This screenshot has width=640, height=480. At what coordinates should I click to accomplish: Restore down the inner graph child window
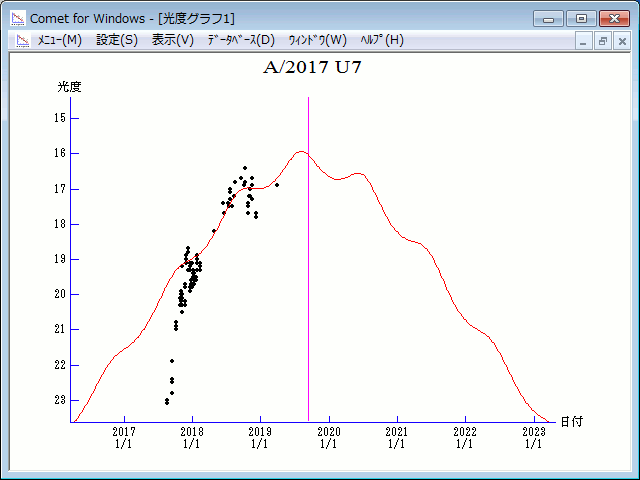(603, 41)
